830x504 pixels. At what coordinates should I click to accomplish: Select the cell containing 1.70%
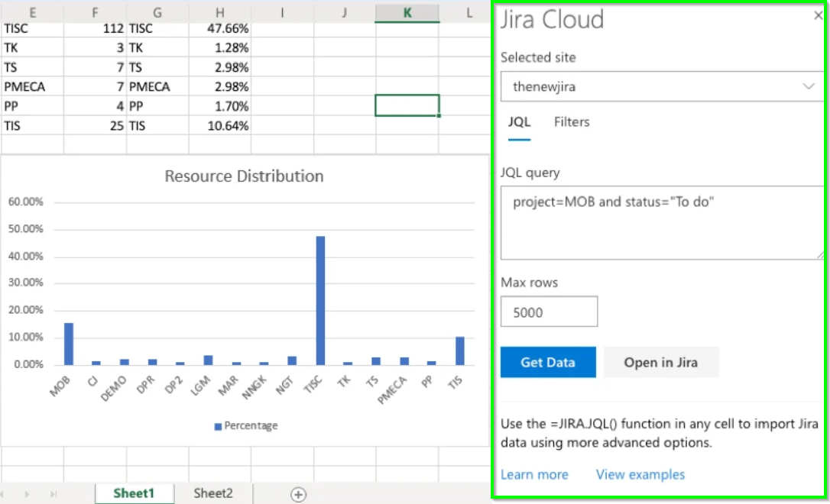219,106
